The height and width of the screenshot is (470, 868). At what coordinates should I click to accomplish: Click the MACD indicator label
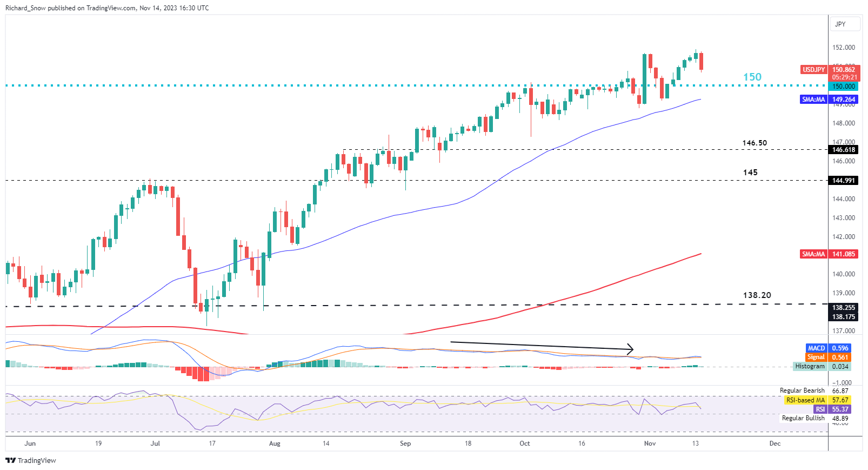pyautogui.click(x=816, y=348)
